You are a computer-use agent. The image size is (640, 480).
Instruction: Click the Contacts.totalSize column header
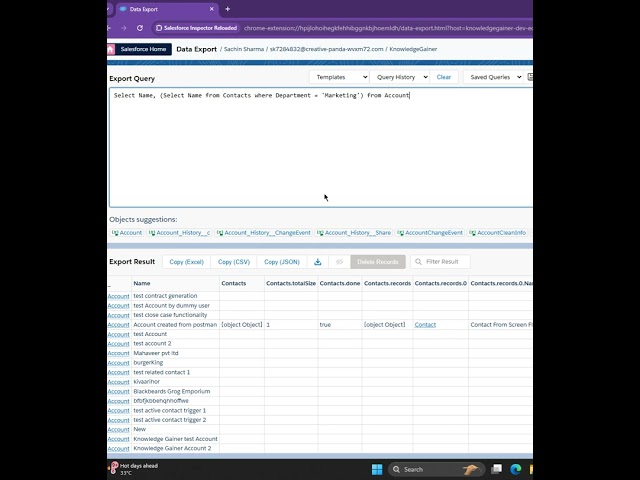291,283
